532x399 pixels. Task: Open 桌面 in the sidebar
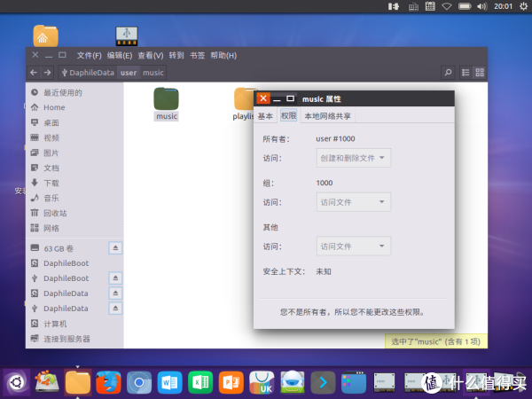74,122
